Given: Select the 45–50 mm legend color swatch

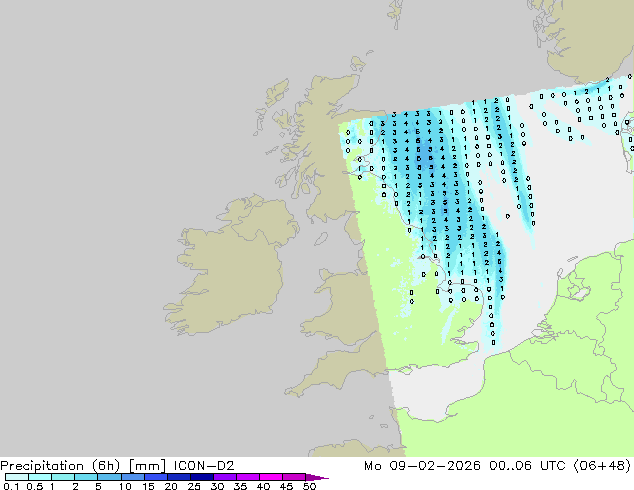Looking at the screenshot, I should 294,477.
